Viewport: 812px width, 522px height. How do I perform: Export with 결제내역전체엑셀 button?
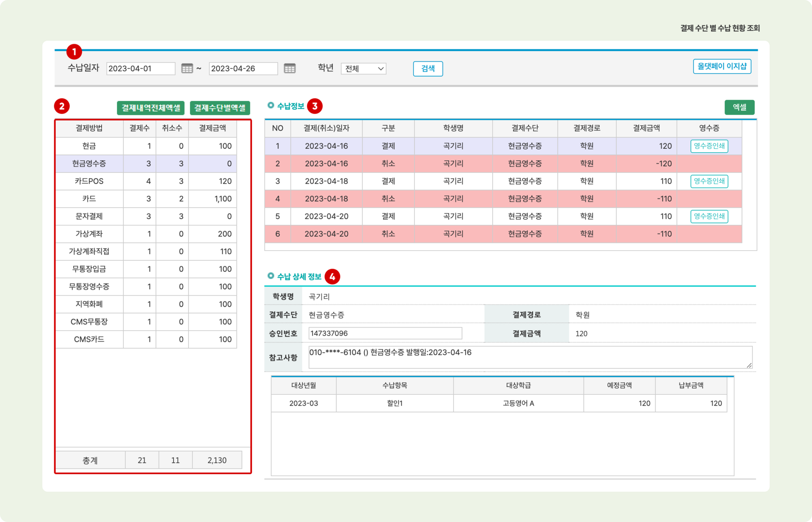[x=150, y=108]
